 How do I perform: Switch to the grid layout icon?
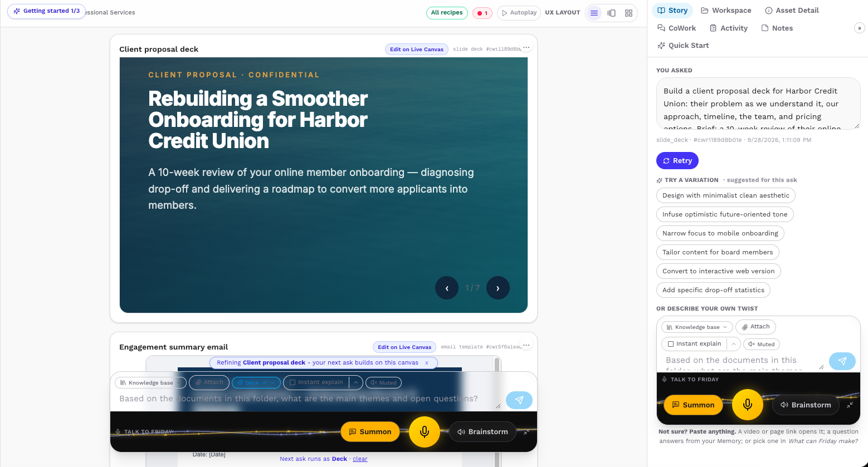point(628,13)
